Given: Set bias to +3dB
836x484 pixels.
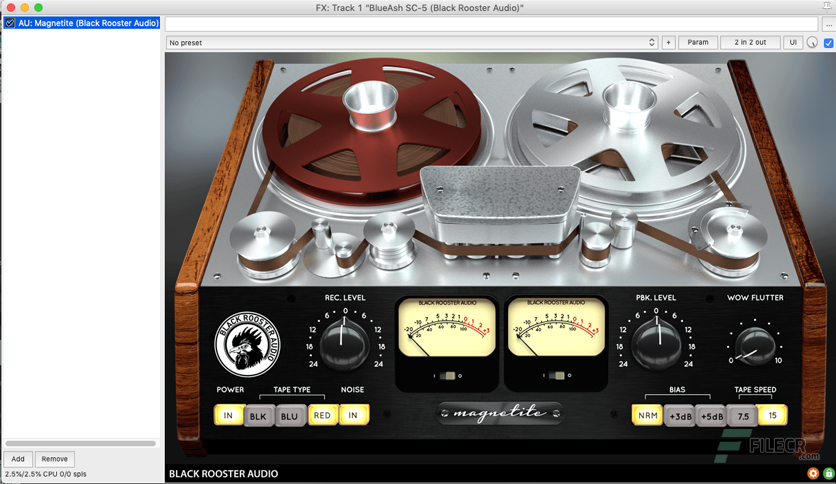Looking at the screenshot, I should pos(680,416).
